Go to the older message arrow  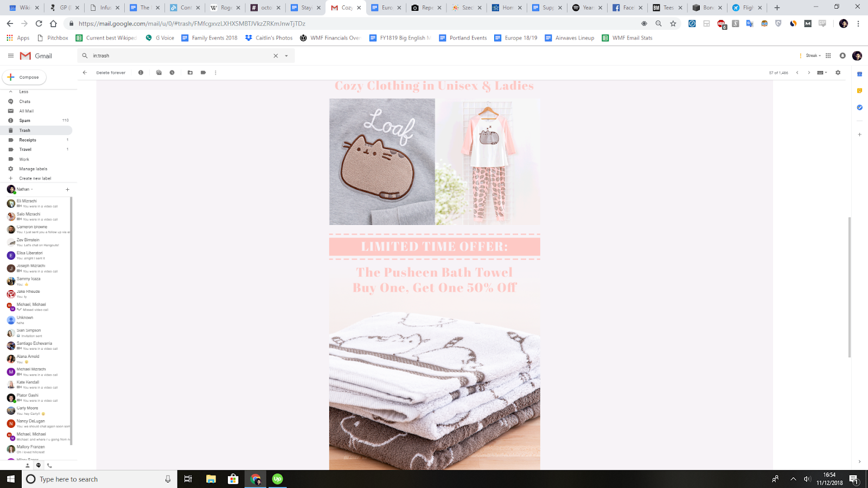click(809, 73)
